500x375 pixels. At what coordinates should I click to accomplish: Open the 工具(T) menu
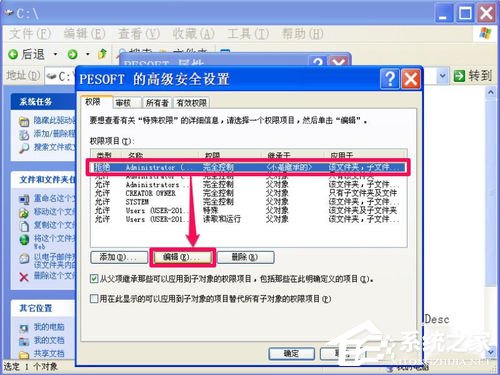pos(248,34)
